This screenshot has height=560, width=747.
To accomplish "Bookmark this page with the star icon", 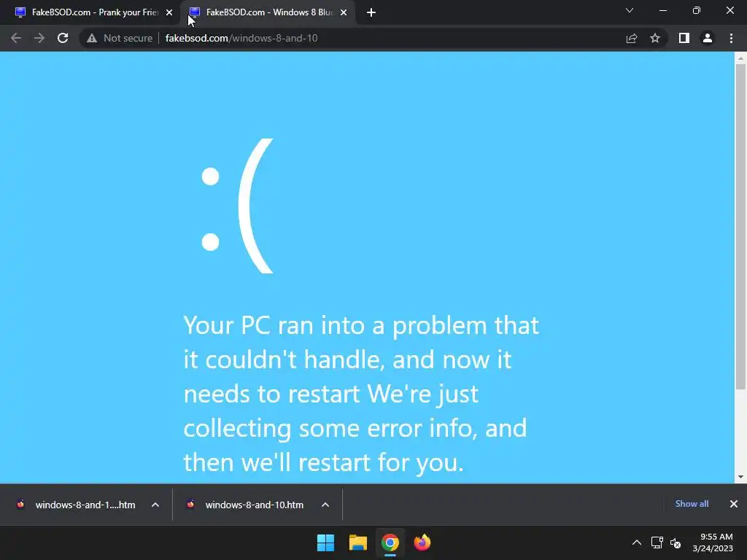I will 655,38.
